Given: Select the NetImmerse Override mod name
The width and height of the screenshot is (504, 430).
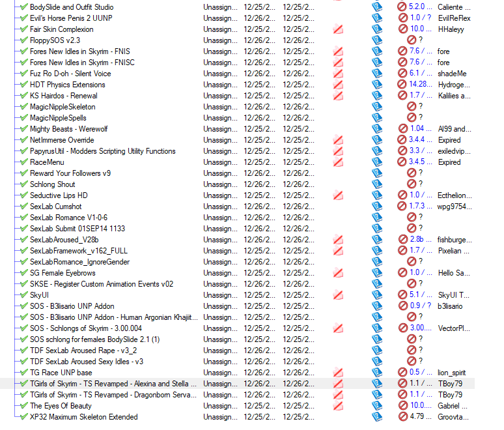Looking at the screenshot, I should pos(62,140).
